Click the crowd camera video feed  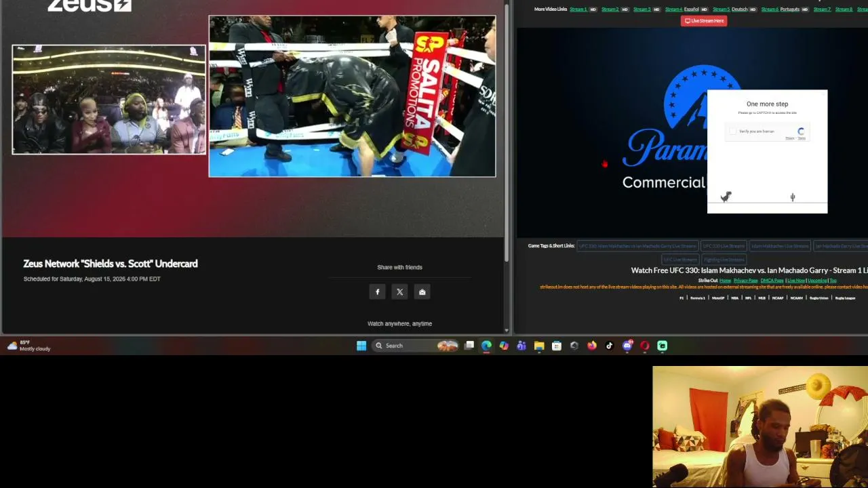pyautogui.click(x=108, y=100)
